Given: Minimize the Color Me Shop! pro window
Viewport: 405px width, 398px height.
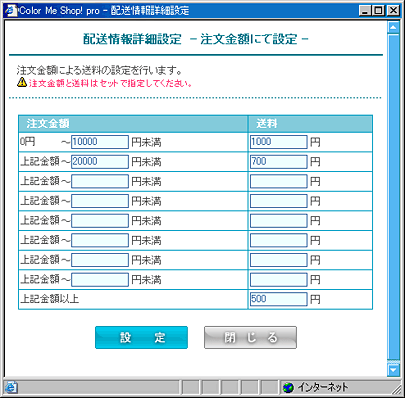Looking at the screenshot, I should click(365, 11).
